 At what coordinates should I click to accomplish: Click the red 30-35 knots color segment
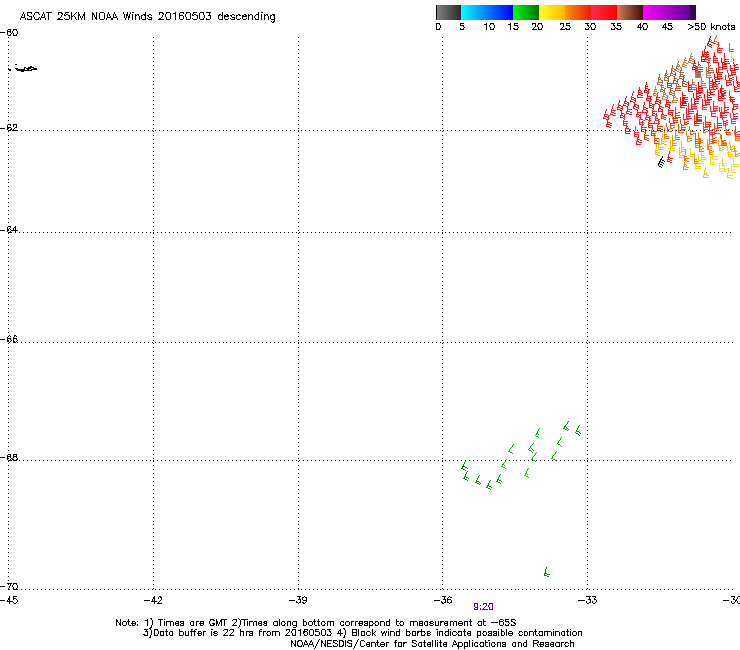(x=604, y=12)
